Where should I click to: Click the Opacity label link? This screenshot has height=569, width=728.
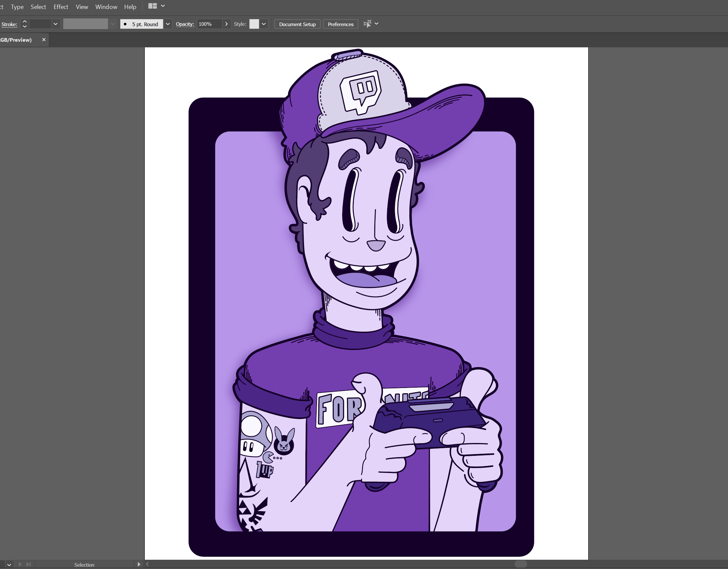coord(185,24)
